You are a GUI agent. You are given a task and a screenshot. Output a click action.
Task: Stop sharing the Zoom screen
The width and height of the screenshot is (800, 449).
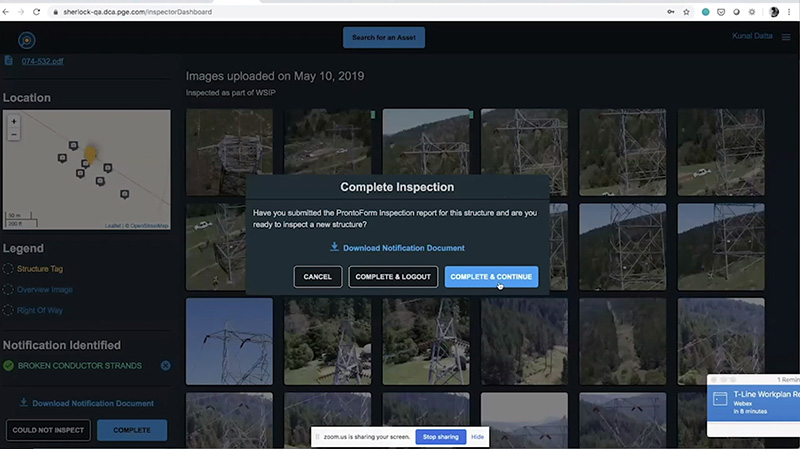(x=440, y=437)
